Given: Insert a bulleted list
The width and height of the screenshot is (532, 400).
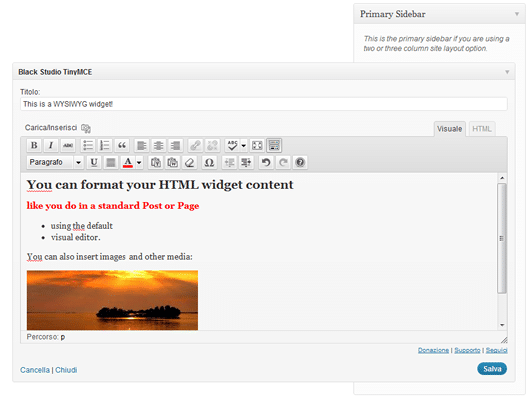Looking at the screenshot, I should pos(88,146).
